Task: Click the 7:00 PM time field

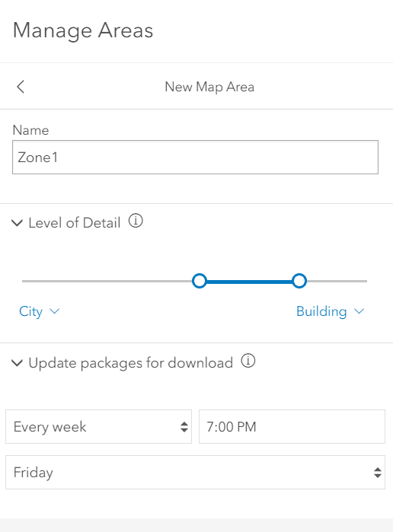Action: (x=292, y=426)
